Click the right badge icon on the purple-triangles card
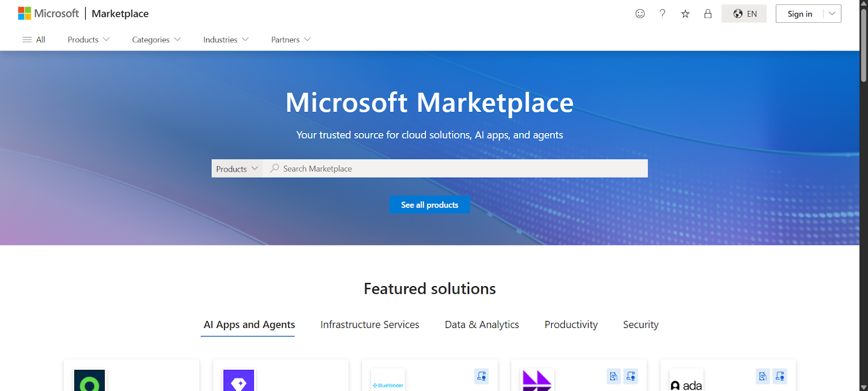Image resolution: width=868 pixels, height=391 pixels. 630,376
